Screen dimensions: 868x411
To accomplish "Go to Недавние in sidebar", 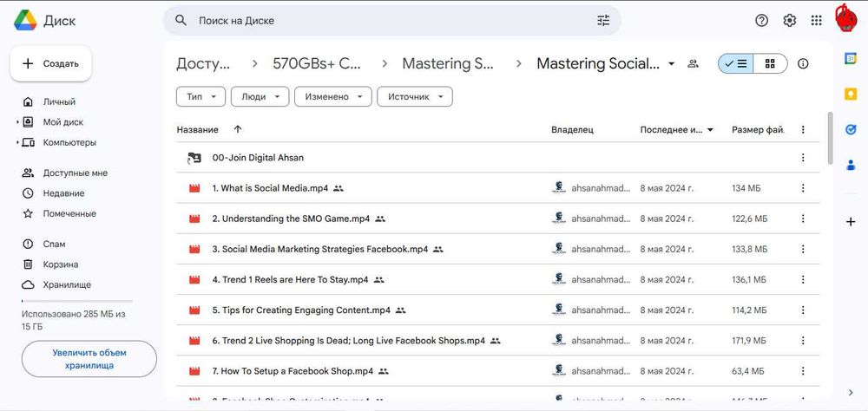I will pyautogui.click(x=63, y=193).
